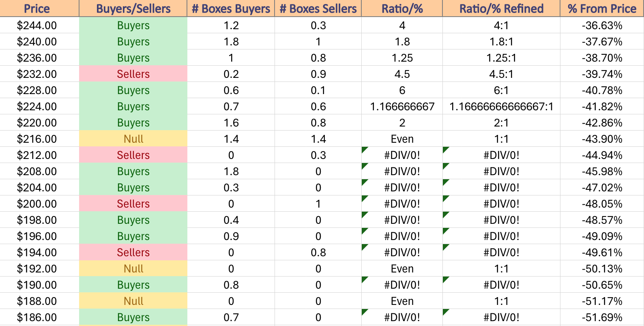Select the -44.94% cell
This screenshot has height=326, width=644.
(x=602, y=155)
